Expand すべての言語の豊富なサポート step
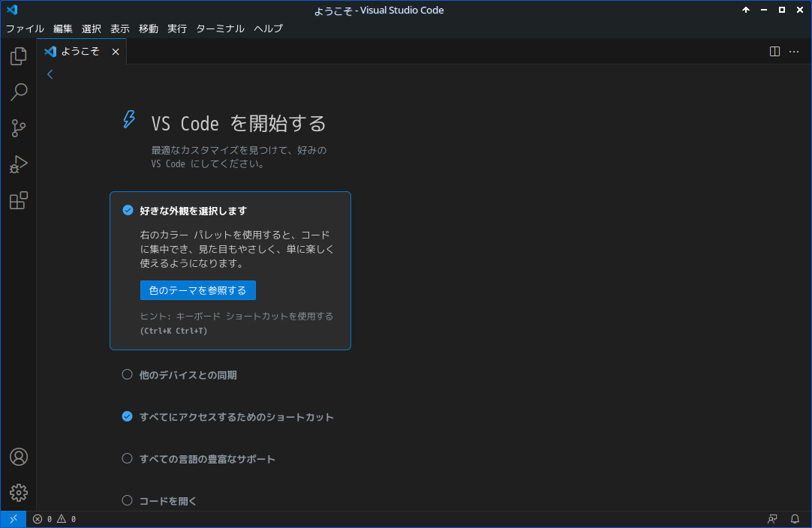The width and height of the screenshot is (812, 528). (x=207, y=459)
